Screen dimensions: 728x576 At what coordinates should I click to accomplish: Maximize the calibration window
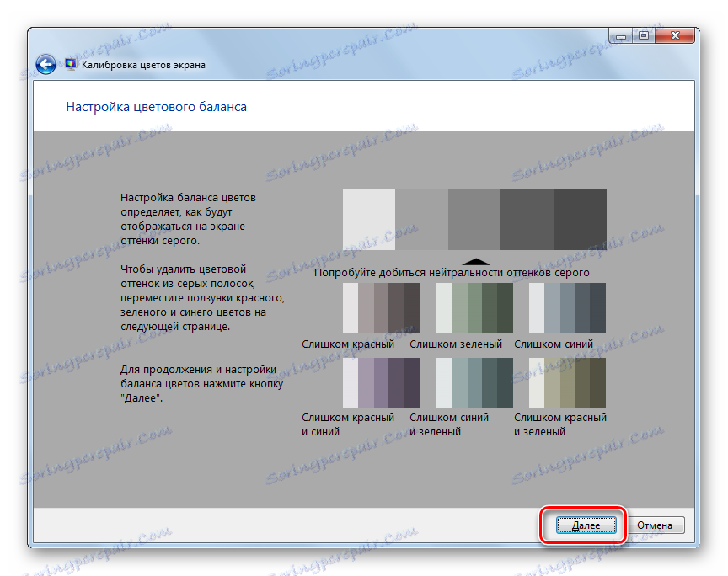tap(644, 35)
